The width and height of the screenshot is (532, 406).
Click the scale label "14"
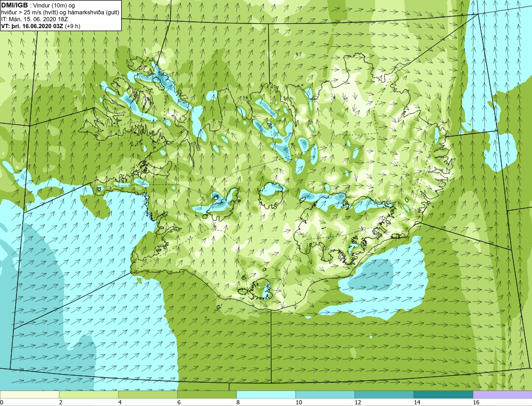[x=417, y=402]
